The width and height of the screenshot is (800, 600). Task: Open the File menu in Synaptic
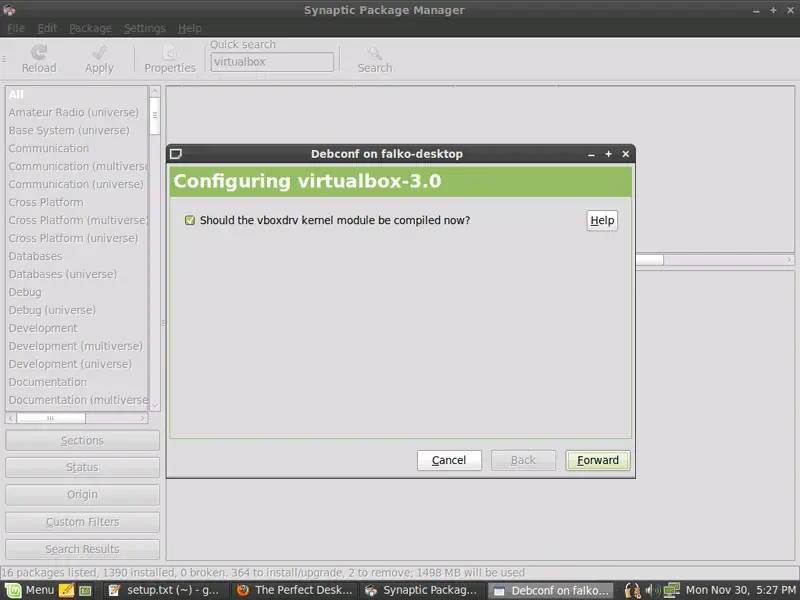tap(16, 29)
